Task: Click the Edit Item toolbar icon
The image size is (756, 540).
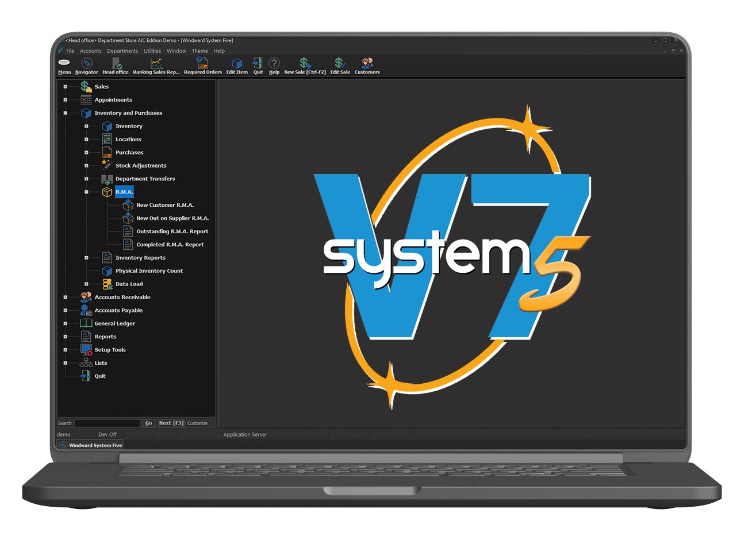Action: [237, 64]
